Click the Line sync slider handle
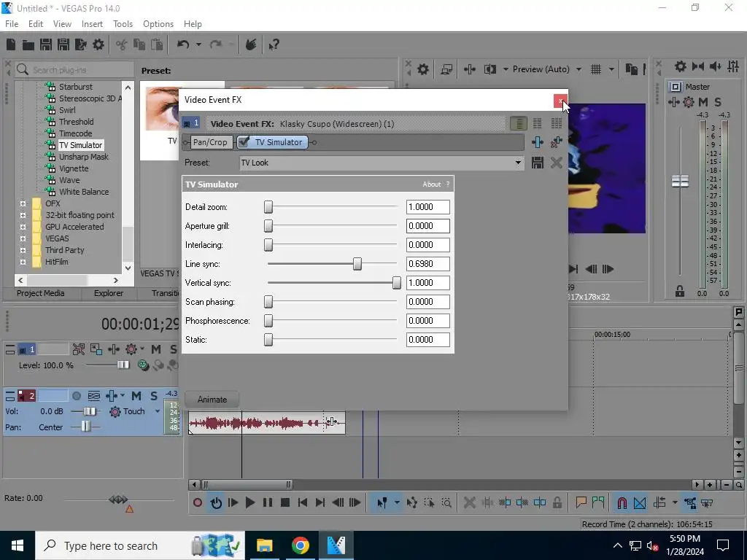The height and width of the screenshot is (560, 747). (x=357, y=264)
